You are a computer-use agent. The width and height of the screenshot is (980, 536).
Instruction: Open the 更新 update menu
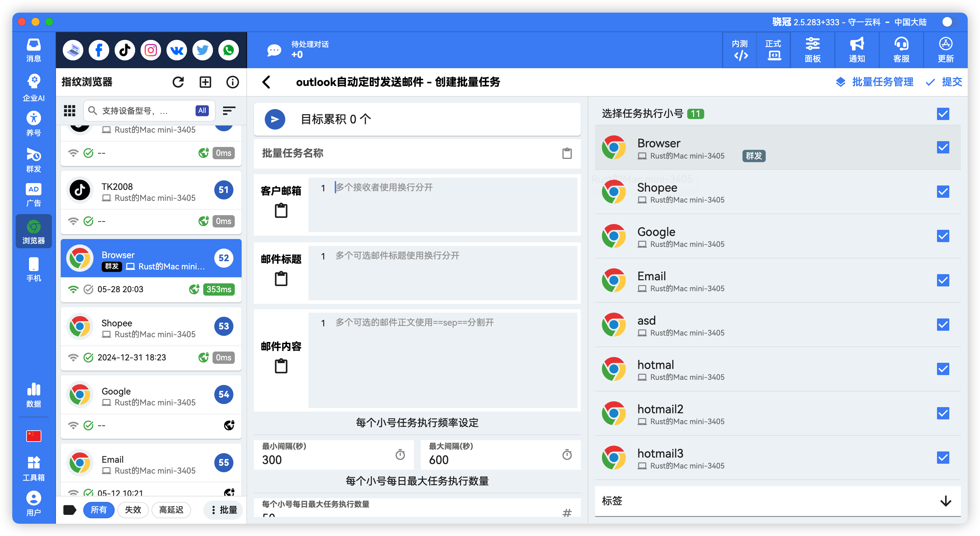[x=946, y=50]
